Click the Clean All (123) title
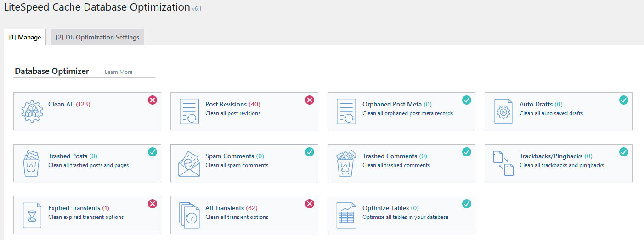 [69, 104]
